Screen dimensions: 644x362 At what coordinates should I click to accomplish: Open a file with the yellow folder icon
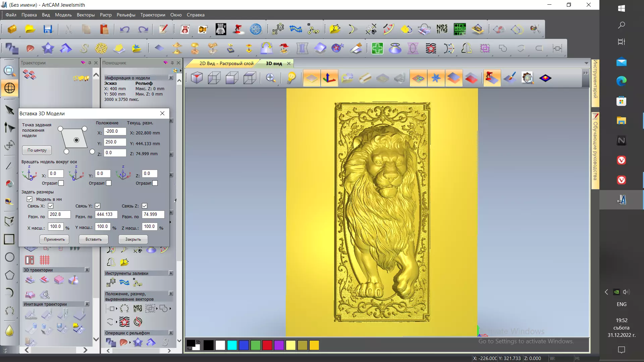click(x=30, y=29)
